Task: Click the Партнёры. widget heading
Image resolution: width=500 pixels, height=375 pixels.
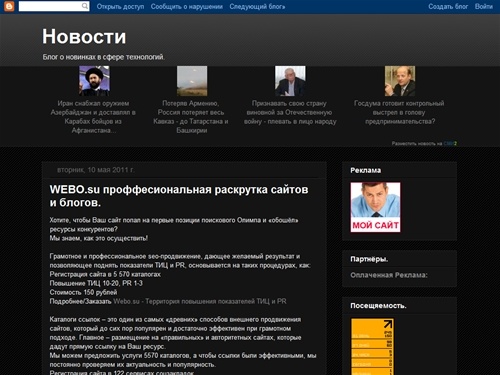Action: click(369, 259)
